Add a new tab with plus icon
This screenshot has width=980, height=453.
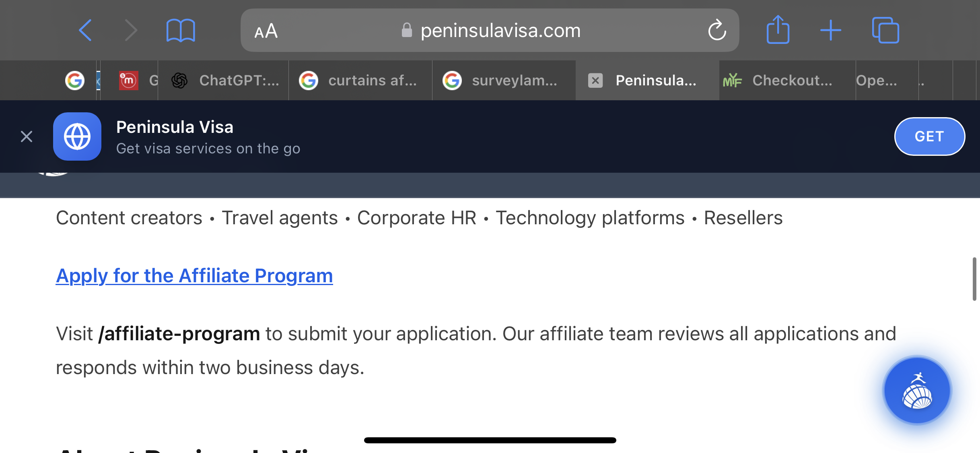pos(831,30)
